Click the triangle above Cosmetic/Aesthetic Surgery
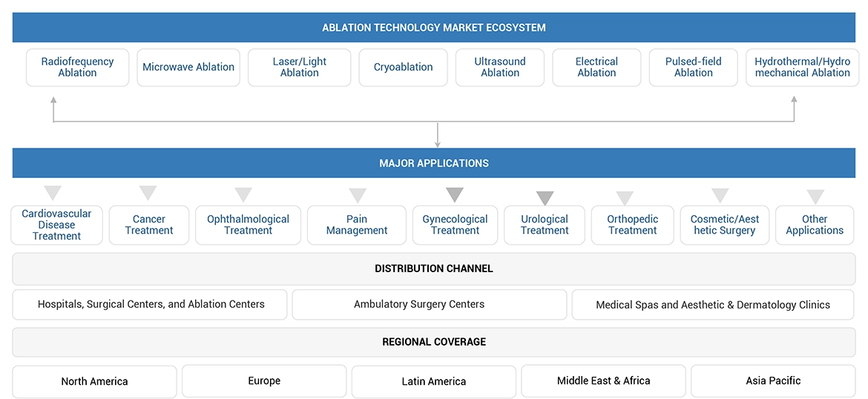868x399 pixels. [x=720, y=195]
